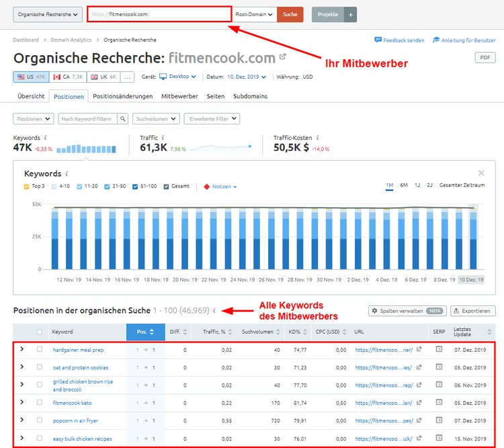The image size is (504, 448).
Task: Check the box for hardgainer meal prep
Action: point(40,349)
